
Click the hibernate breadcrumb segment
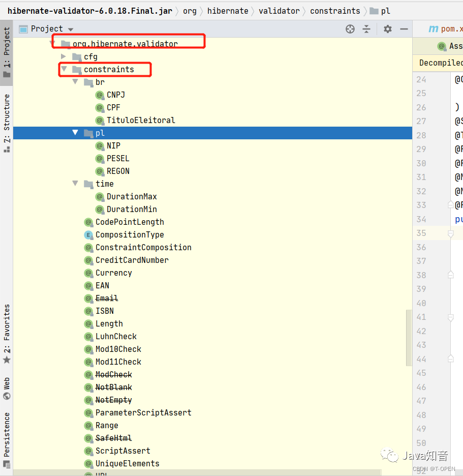228,11
